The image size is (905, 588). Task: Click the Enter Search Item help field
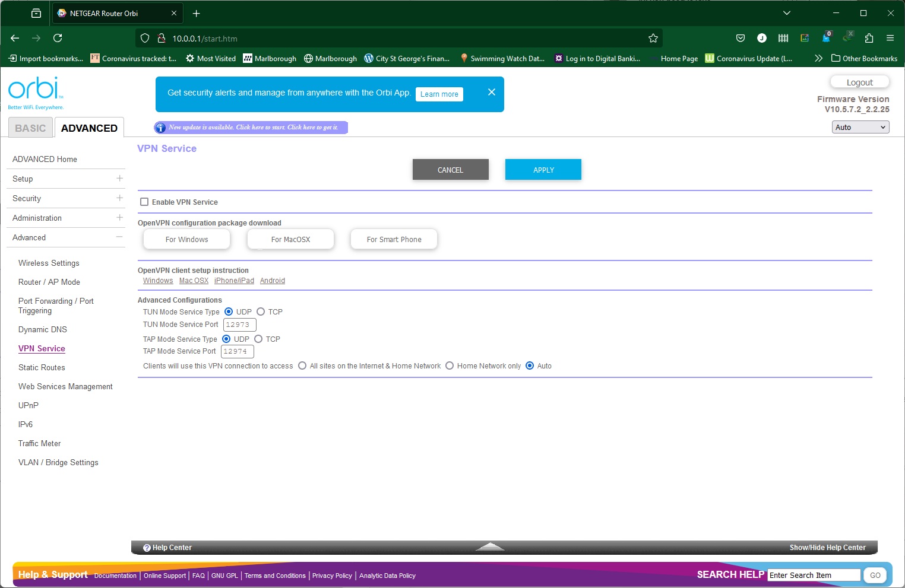814,575
